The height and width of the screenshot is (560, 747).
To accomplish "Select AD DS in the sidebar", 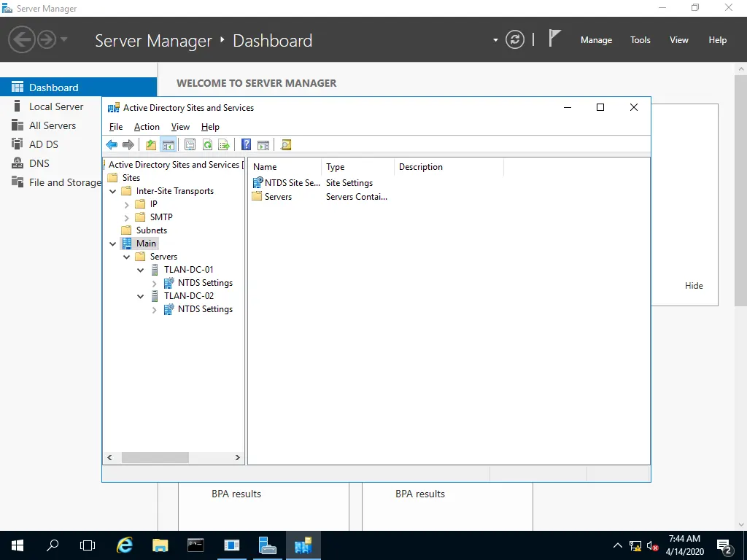I will pyautogui.click(x=44, y=144).
